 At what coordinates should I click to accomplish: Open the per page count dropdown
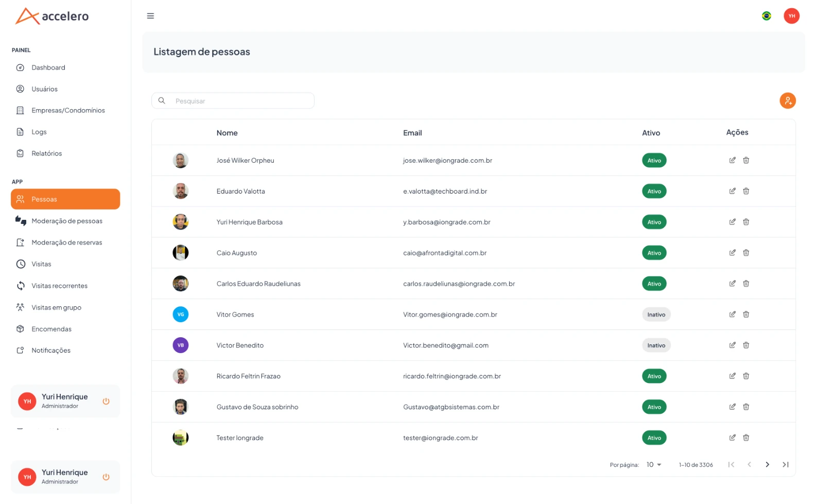pyautogui.click(x=653, y=464)
